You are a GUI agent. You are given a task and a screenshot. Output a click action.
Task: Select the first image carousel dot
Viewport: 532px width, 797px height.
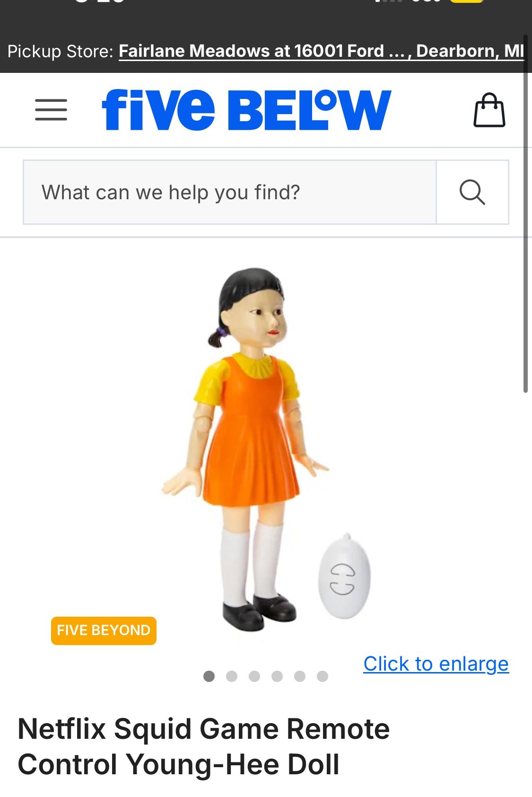tap(209, 676)
